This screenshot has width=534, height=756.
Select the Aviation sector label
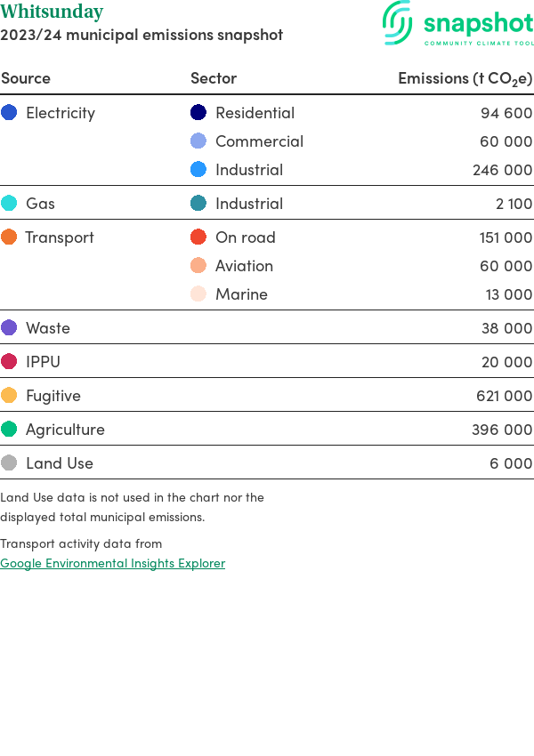pyautogui.click(x=244, y=266)
